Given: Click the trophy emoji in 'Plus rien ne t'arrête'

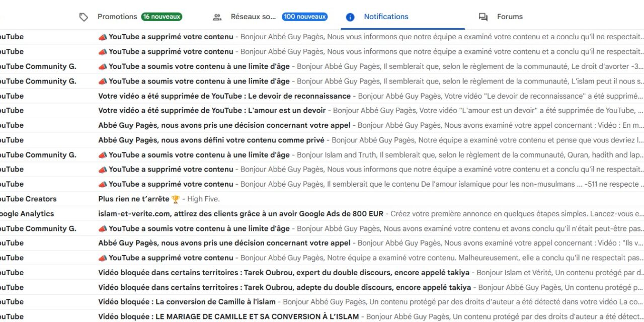Looking at the screenshot, I should click(175, 199).
